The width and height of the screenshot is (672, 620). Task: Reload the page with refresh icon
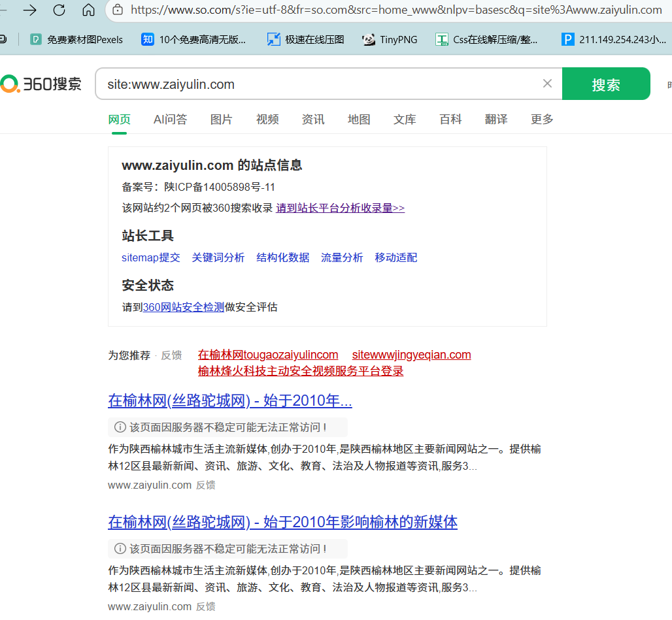point(59,10)
